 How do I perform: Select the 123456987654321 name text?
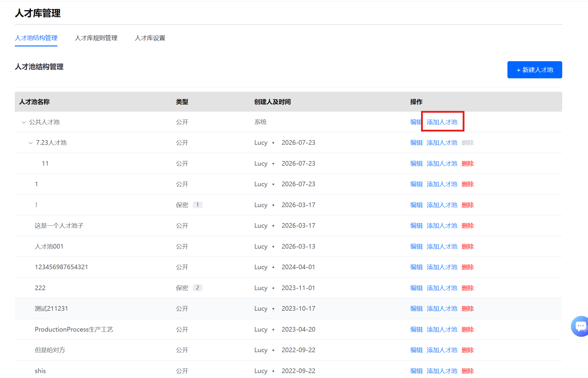61,267
